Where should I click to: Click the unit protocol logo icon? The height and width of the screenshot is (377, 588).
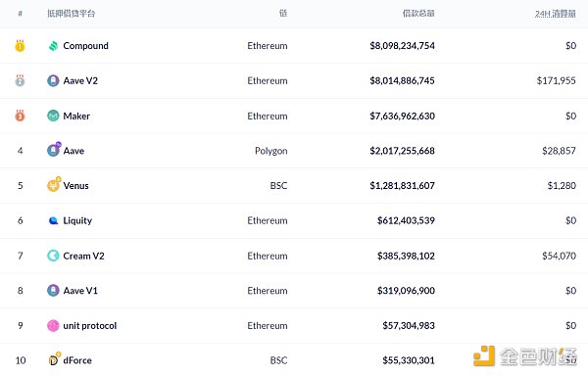pos(53,326)
